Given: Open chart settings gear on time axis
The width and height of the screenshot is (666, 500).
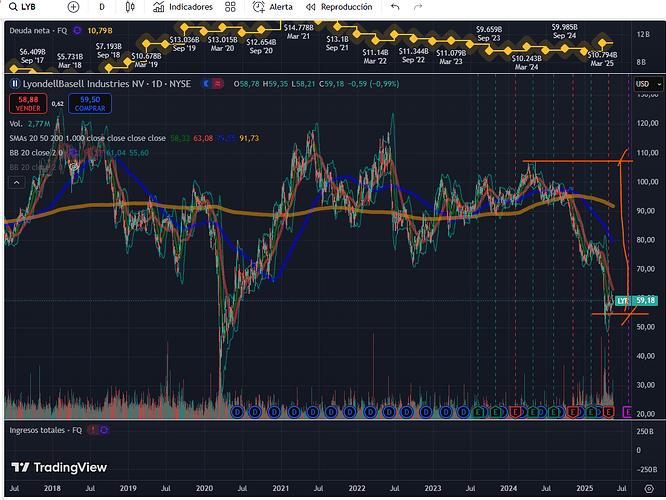Looking at the screenshot, I should point(649,489).
